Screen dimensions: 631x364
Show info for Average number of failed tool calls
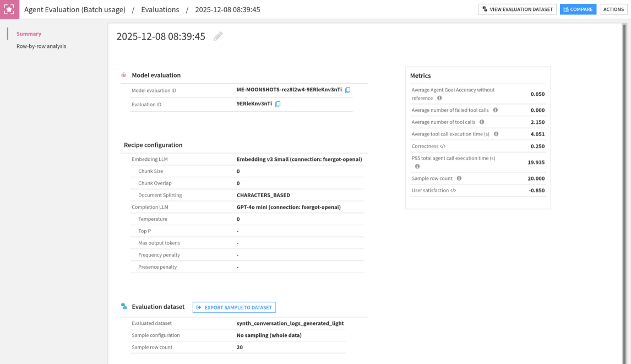coord(495,110)
